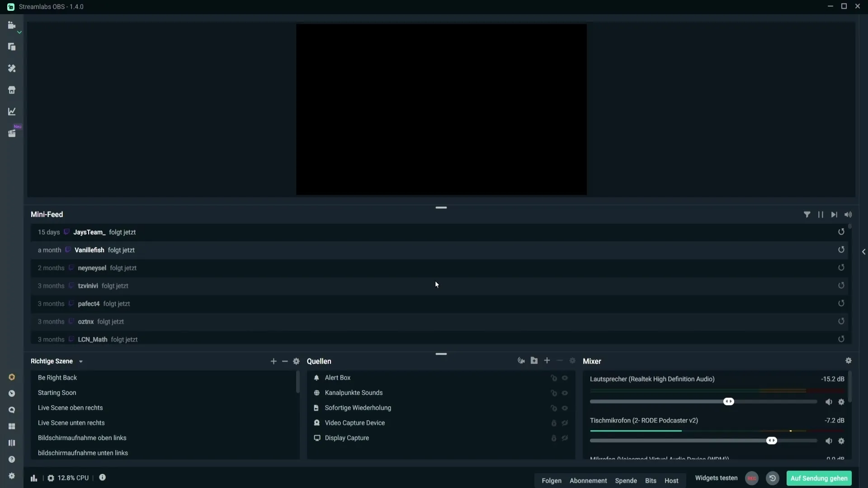The image size is (868, 488).
Task: Expand the Richtige Szene collection dropdown
Action: tap(81, 361)
